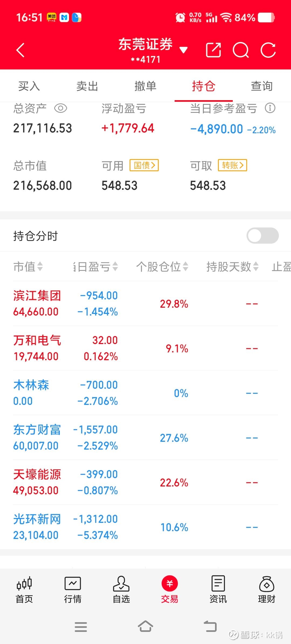Tap the back arrow icon
Screen dimensions: 291x644
tap(20, 50)
